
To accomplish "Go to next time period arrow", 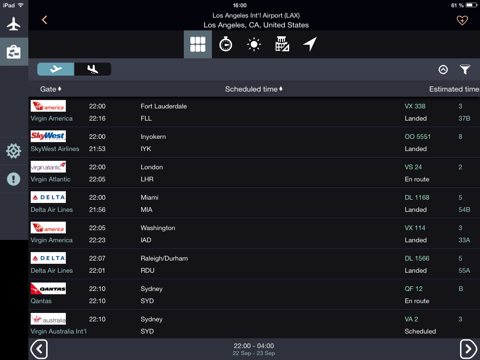I will pos(468,349).
